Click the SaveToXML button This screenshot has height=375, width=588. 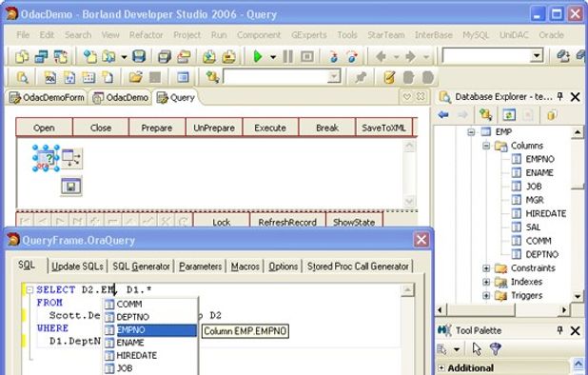click(383, 128)
